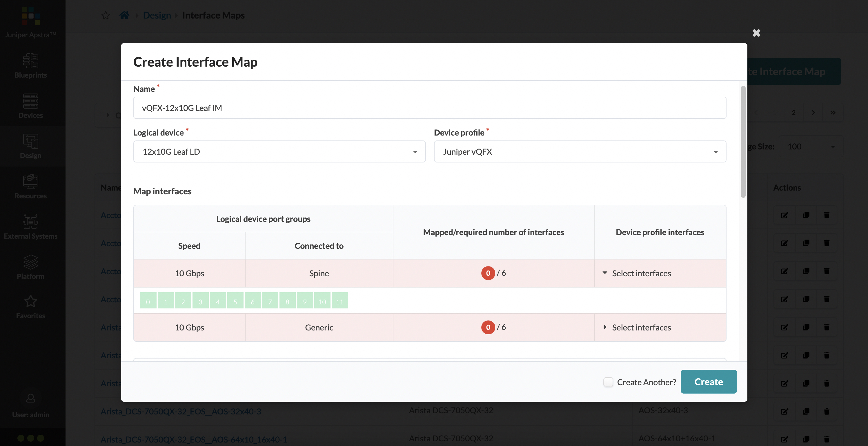Viewport: 868px width, 446px height.
Task: Edit AOS-32x40-3 interface map row
Action: click(785, 411)
